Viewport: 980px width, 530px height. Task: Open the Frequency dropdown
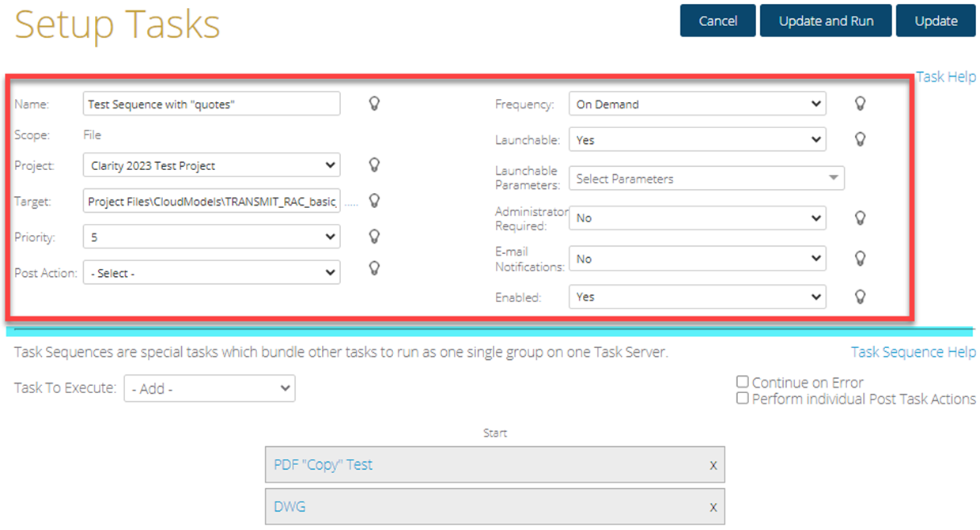697,104
